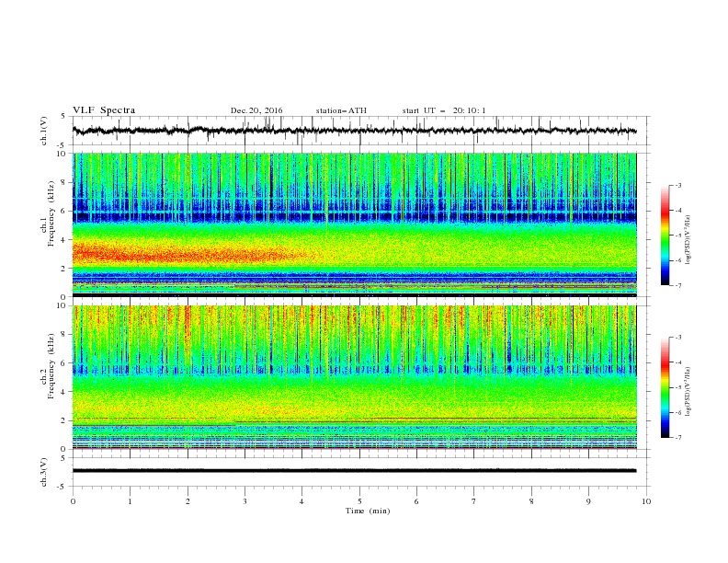Click the "-3" value on ch.1 color bar
Viewport: 728px width, 563px height.
point(677,185)
